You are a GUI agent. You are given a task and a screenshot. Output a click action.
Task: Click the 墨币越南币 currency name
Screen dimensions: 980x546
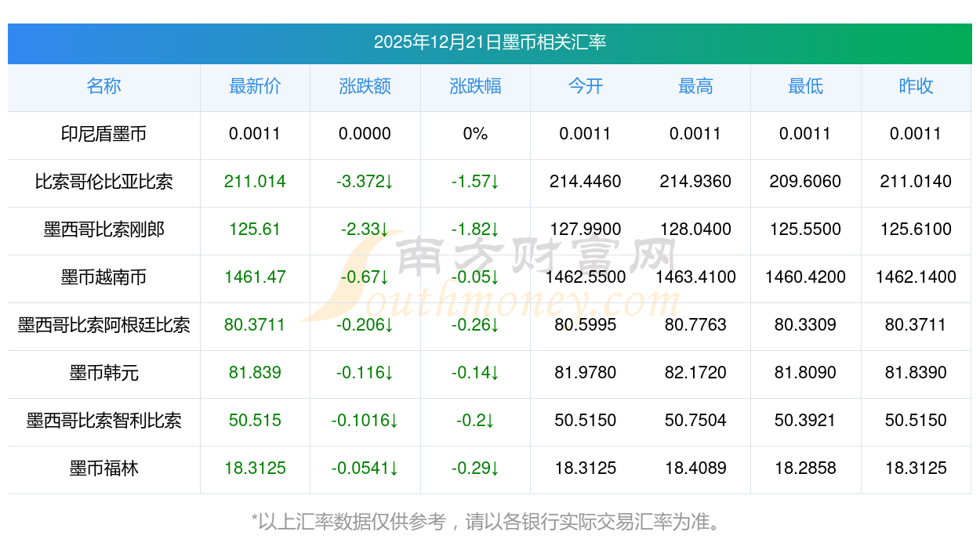(x=103, y=277)
